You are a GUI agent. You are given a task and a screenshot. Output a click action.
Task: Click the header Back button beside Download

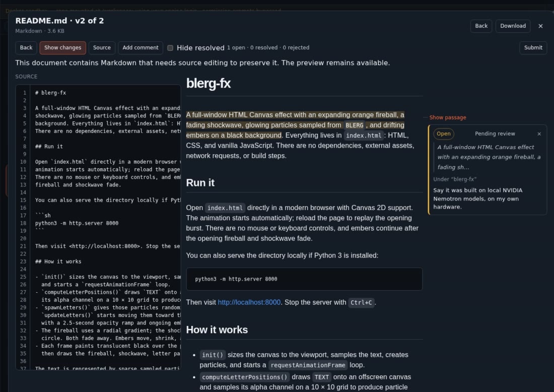[481, 26]
